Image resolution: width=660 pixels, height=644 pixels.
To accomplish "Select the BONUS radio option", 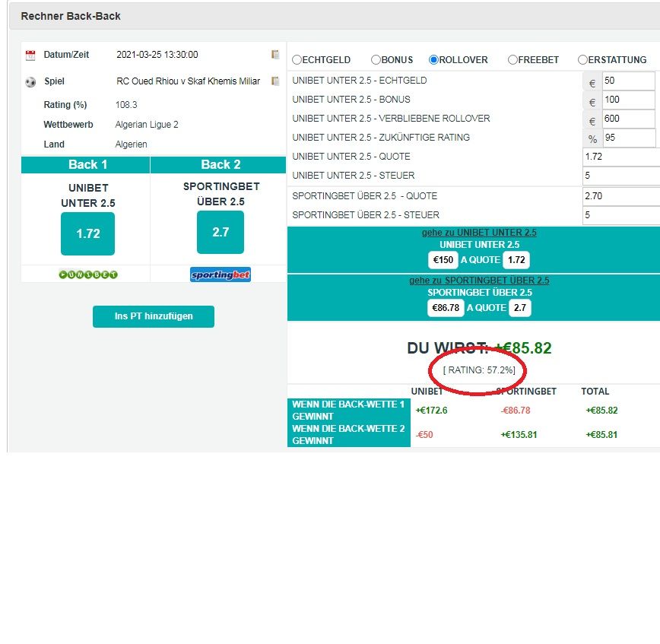I will (x=376, y=60).
